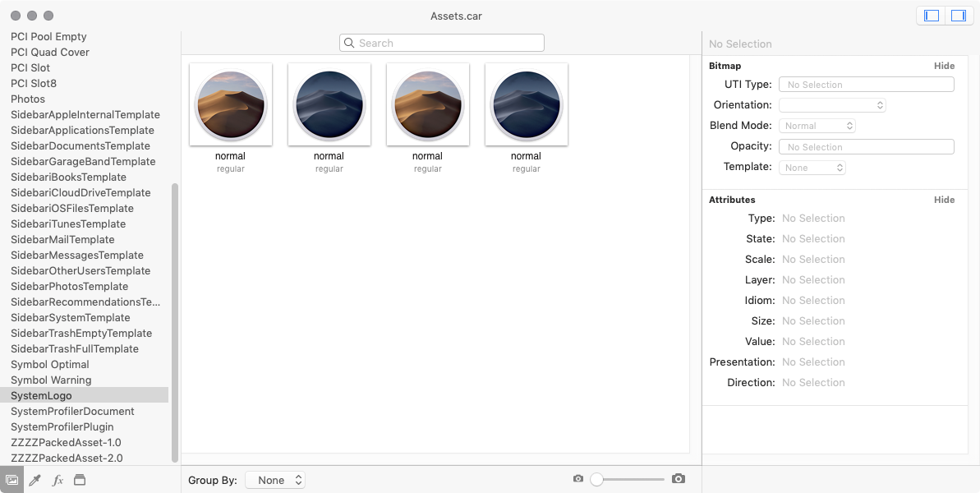Open the Blend Mode dropdown

pyautogui.click(x=817, y=126)
